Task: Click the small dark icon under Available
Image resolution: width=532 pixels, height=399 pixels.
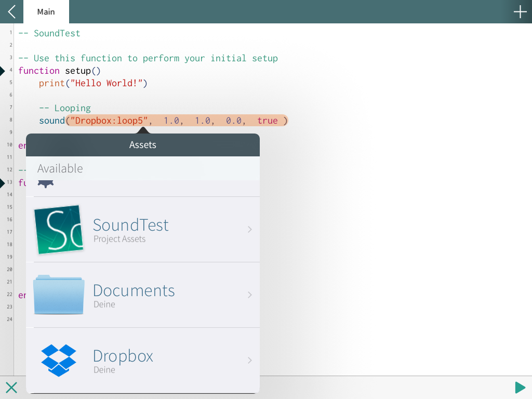Action: (46, 184)
